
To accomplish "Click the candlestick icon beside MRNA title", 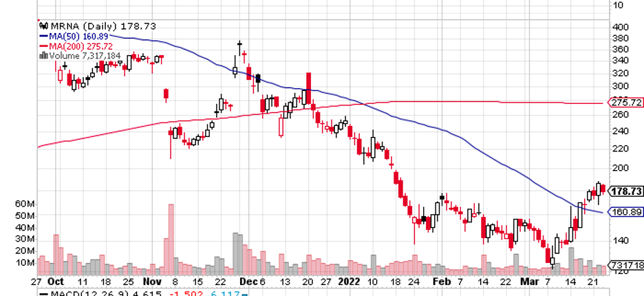I will [x=43, y=26].
